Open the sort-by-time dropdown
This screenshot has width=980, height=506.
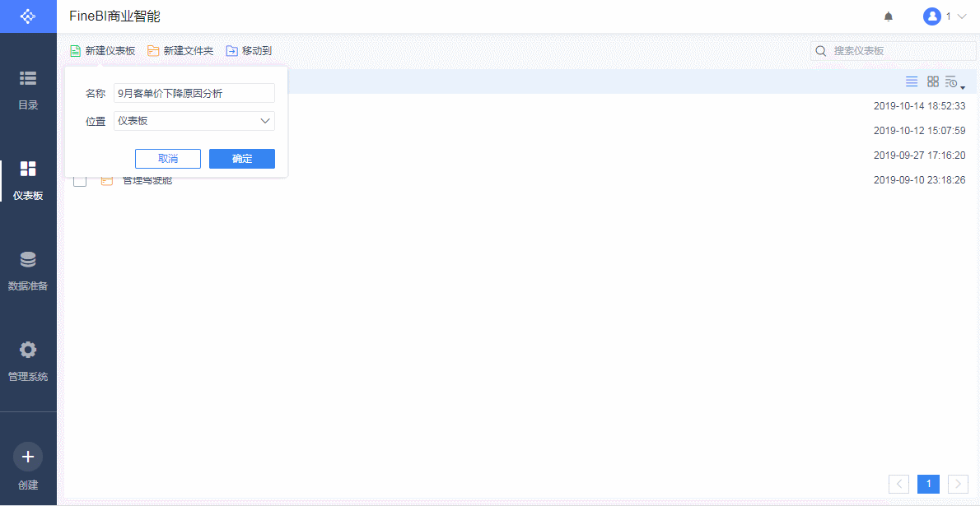click(954, 82)
